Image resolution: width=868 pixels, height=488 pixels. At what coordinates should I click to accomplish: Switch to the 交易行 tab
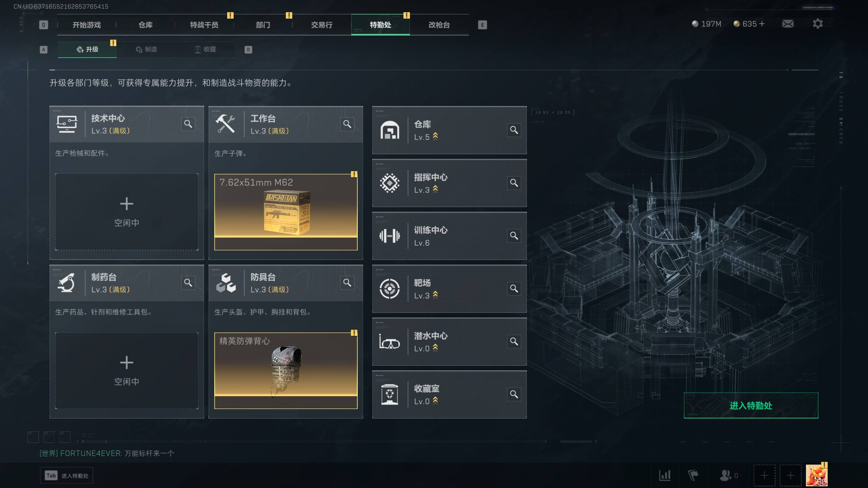click(322, 25)
